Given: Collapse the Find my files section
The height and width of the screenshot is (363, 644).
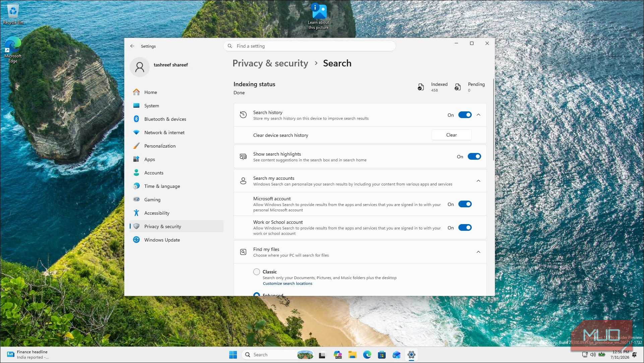Looking at the screenshot, I should [x=478, y=252].
